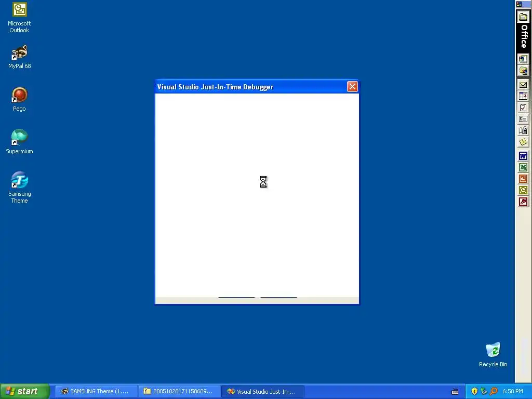The height and width of the screenshot is (399, 532).
Task: Click Open Office Document icon on shortcut bar
Action: click(523, 71)
